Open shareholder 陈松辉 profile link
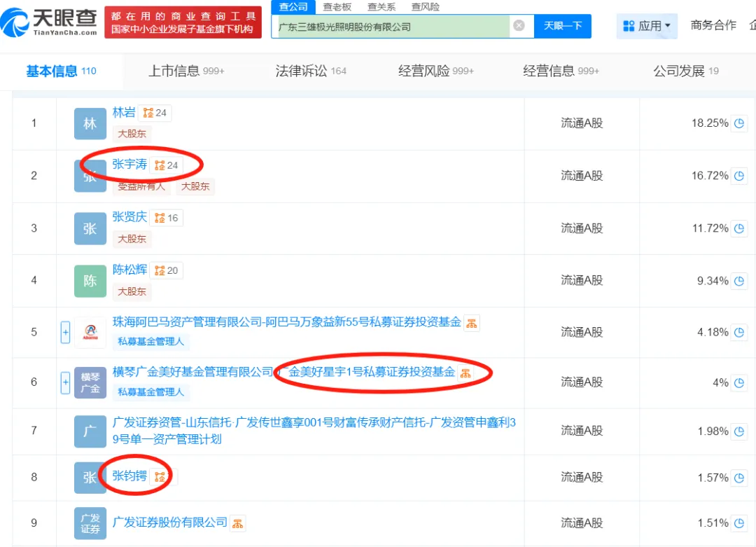Screen dimensions: 756x547 pos(129,270)
